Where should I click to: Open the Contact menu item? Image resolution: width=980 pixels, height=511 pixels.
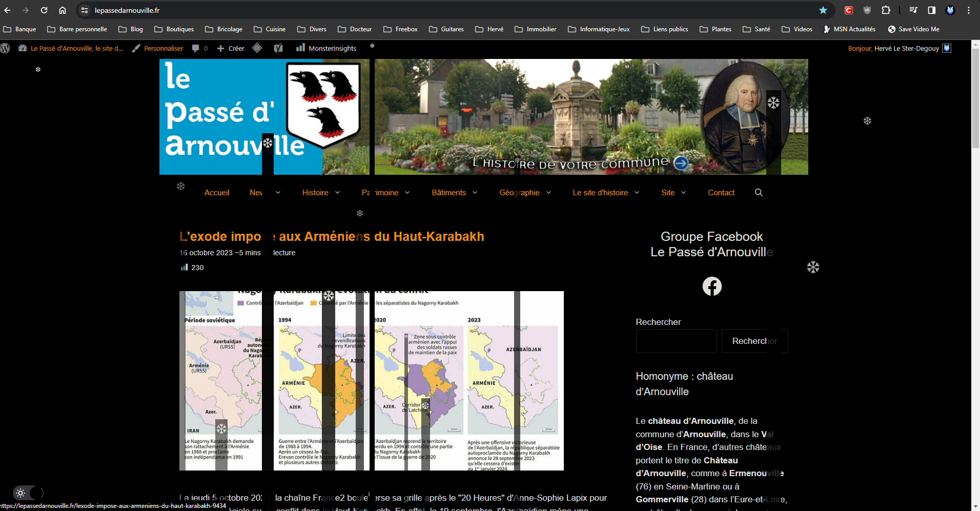pyautogui.click(x=721, y=193)
